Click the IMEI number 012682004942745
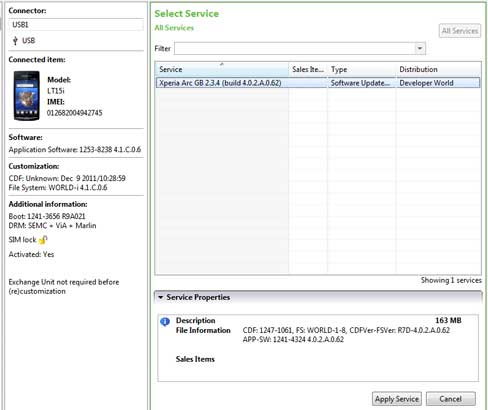Image resolution: width=488 pixels, height=410 pixels. click(x=74, y=113)
